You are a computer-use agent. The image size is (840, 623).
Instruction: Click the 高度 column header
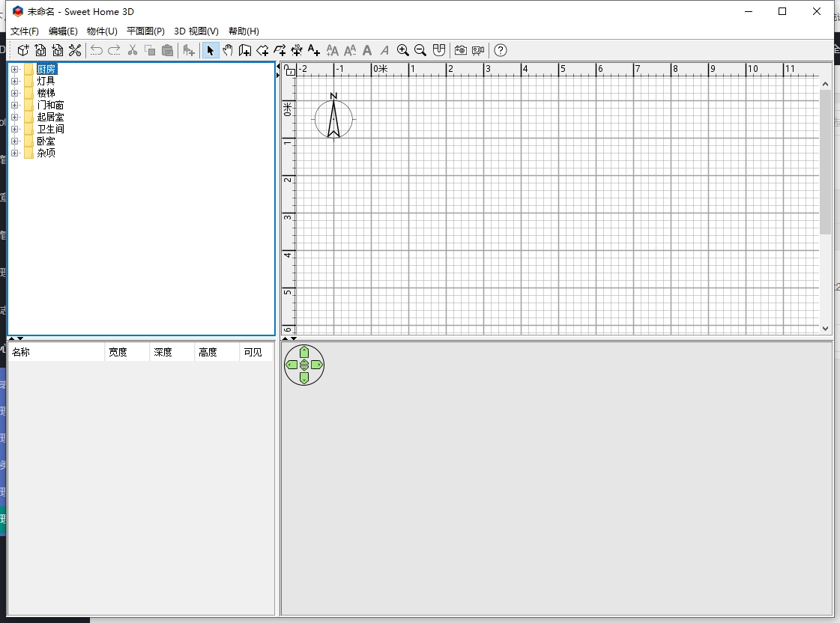click(216, 352)
